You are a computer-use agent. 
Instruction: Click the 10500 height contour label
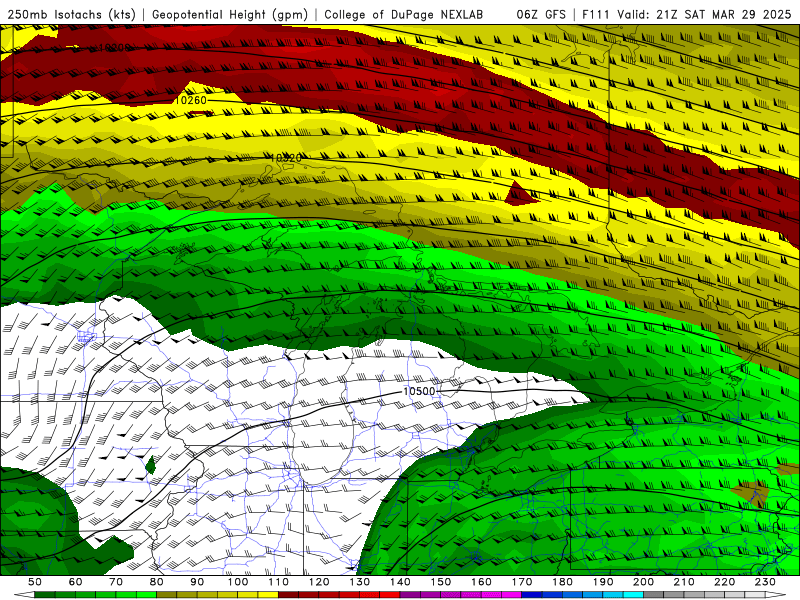point(419,391)
